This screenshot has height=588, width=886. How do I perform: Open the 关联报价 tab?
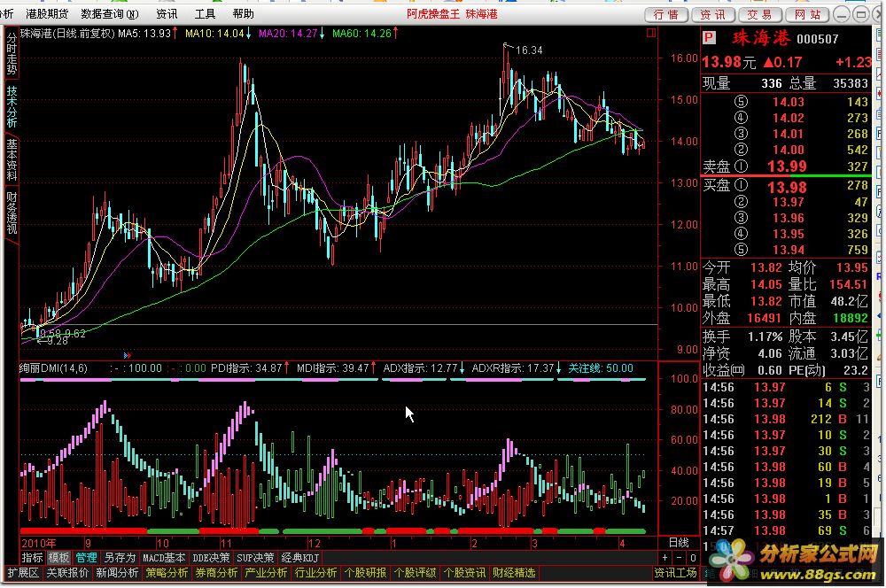pyautogui.click(x=67, y=573)
